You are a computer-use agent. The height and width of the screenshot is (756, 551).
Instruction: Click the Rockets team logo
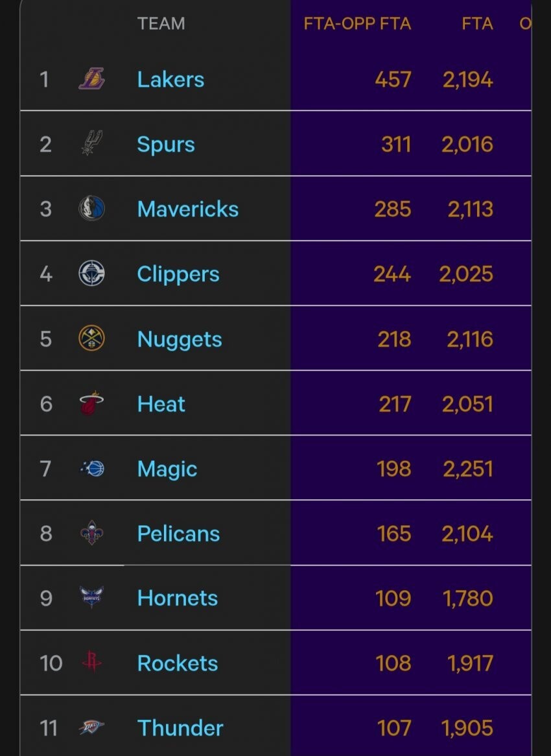(x=91, y=661)
